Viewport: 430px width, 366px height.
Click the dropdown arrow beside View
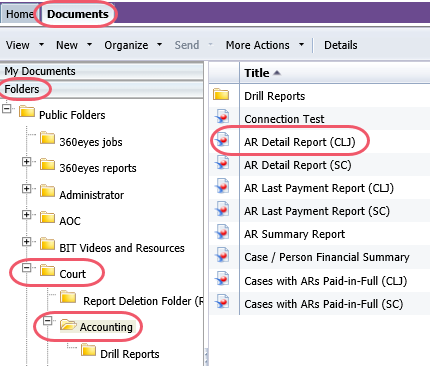point(41,44)
